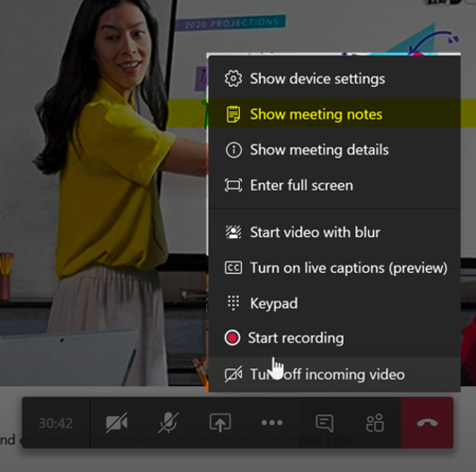Unmute the microphone in call toolbar
This screenshot has height=472, width=476.
point(168,423)
